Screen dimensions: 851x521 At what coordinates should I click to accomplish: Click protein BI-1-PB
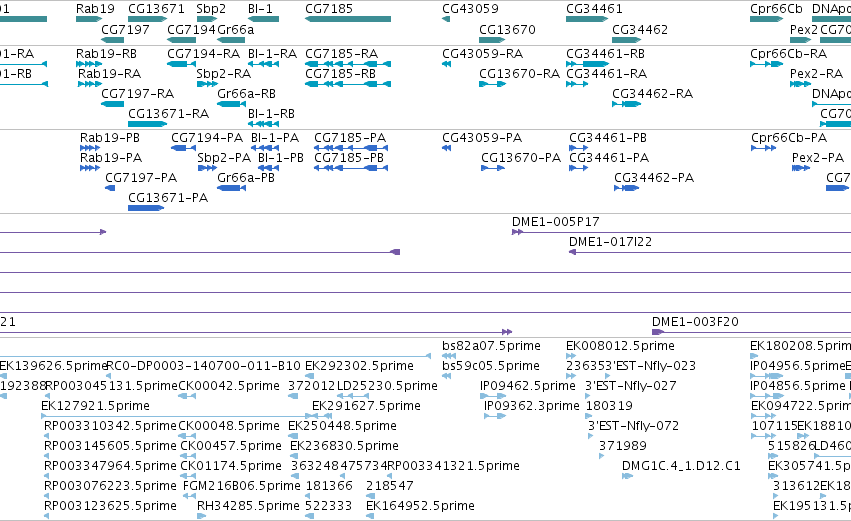(x=269, y=168)
